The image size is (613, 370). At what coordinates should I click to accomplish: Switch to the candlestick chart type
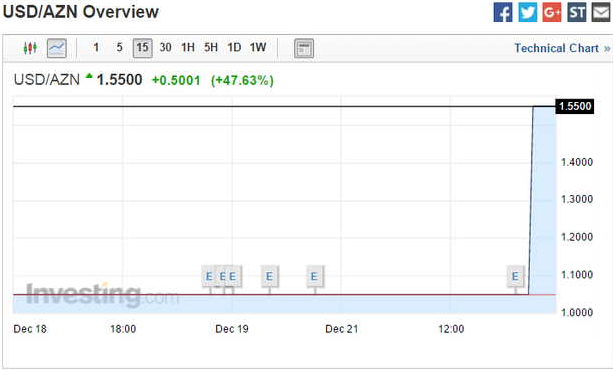[30, 48]
